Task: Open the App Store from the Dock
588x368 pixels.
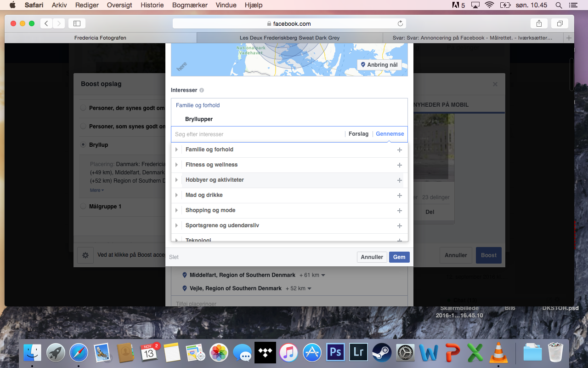Action: click(x=312, y=353)
